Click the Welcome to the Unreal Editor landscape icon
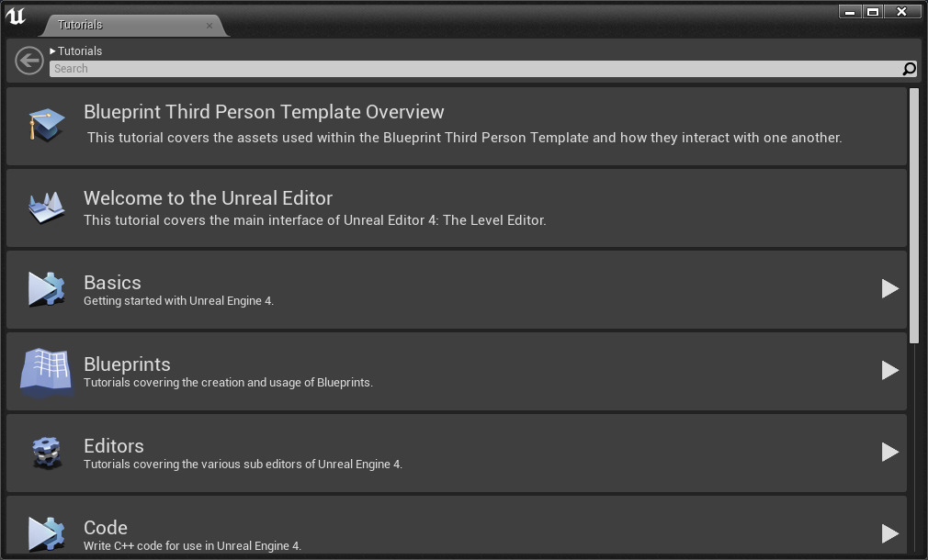The width and height of the screenshot is (928, 560). click(47, 207)
